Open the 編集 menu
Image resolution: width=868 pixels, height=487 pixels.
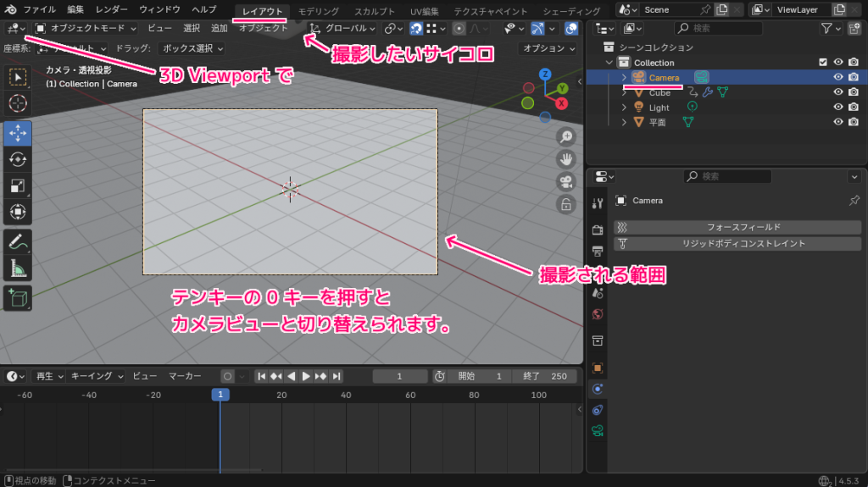75,9
